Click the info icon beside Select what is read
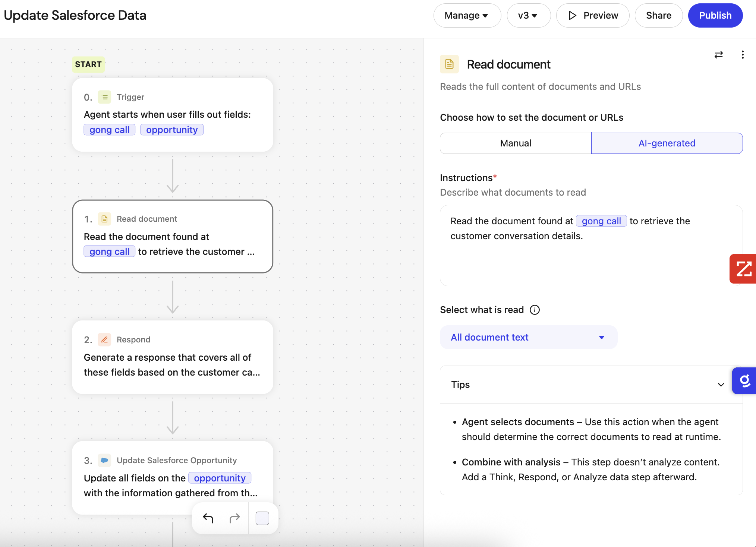The image size is (756, 547). pos(535,310)
